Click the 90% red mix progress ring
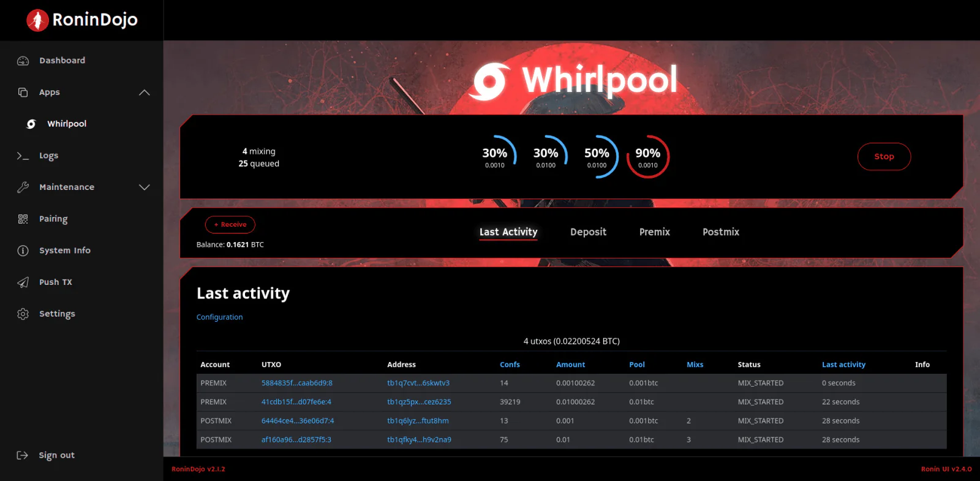Viewport: 980px width, 481px height. click(648, 157)
